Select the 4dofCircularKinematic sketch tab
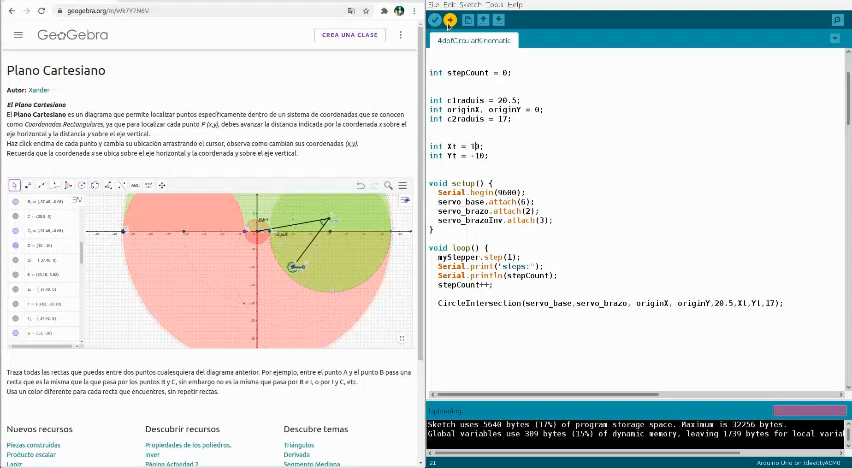This screenshot has height=468, width=852. [x=474, y=40]
